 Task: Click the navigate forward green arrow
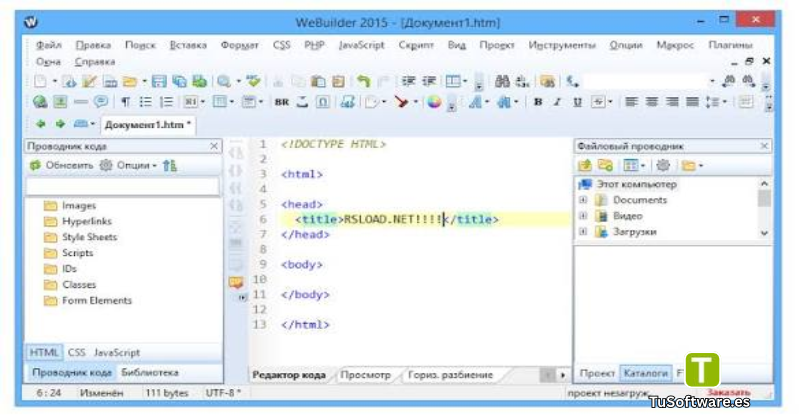click(60, 124)
